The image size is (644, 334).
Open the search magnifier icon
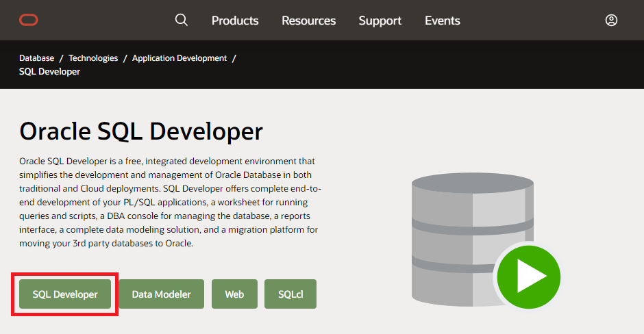pos(181,20)
